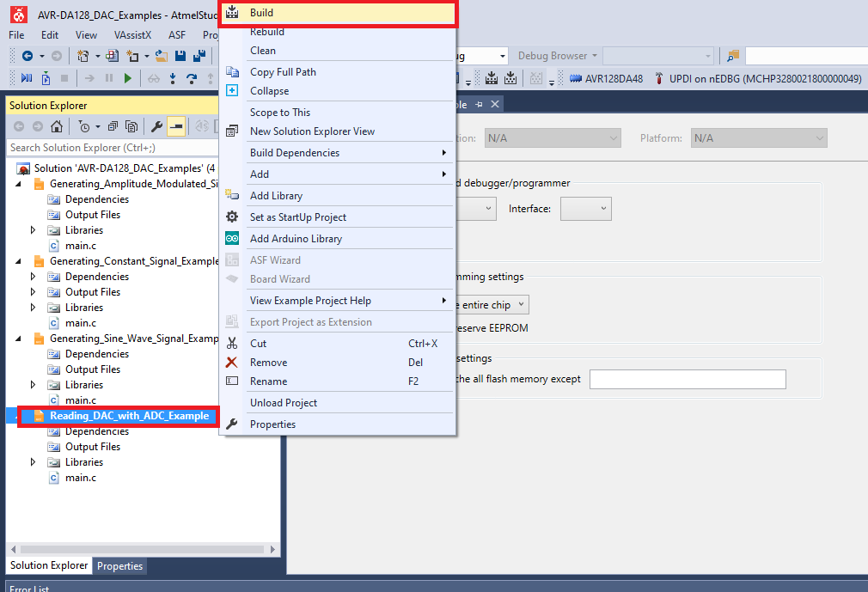Open Properties from the context menu
The image size is (868, 592).
[338, 424]
